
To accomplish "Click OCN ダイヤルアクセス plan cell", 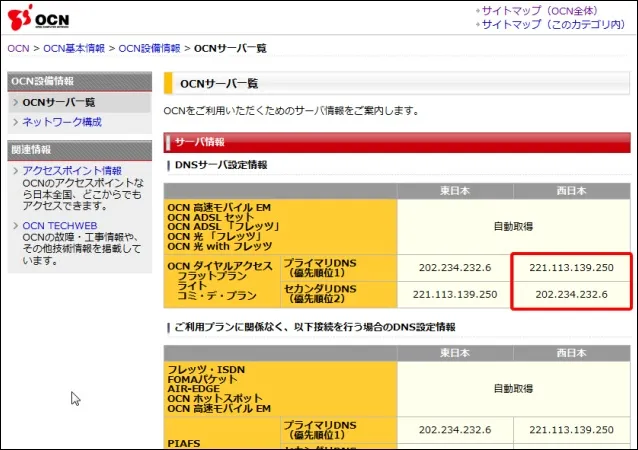I will (x=222, y=281).
